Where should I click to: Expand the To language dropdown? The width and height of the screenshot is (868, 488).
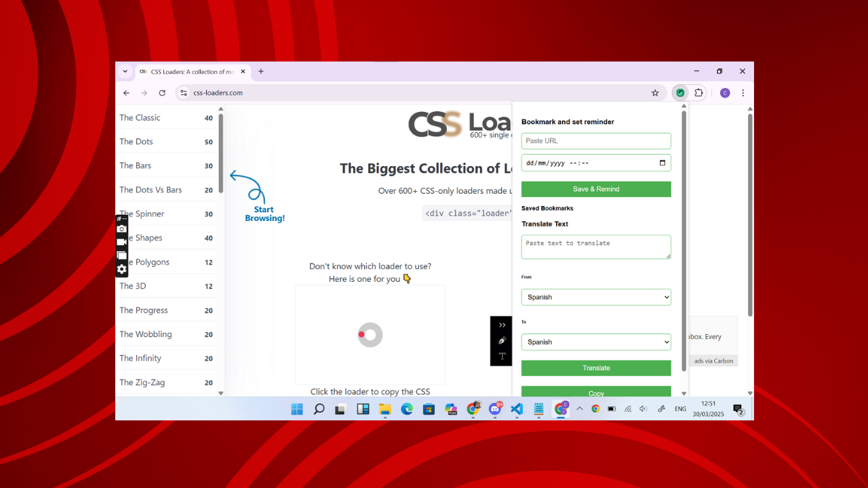point(596,342)
